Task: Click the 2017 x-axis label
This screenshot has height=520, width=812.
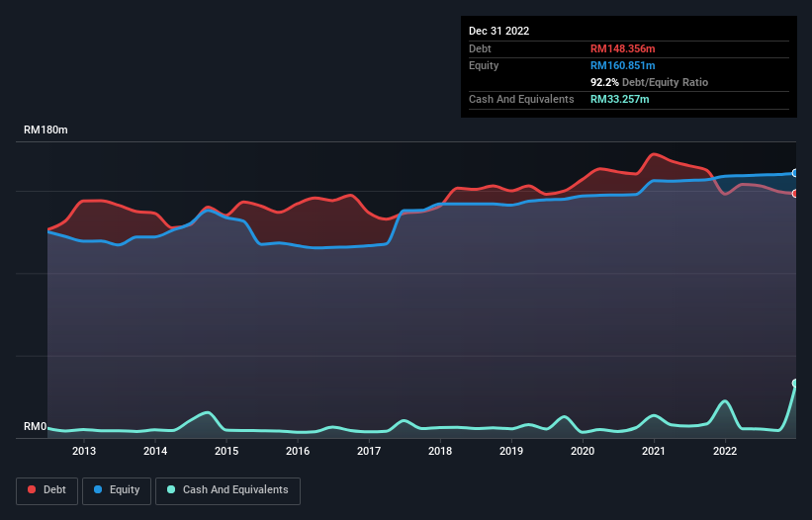Action: (369, 451)
